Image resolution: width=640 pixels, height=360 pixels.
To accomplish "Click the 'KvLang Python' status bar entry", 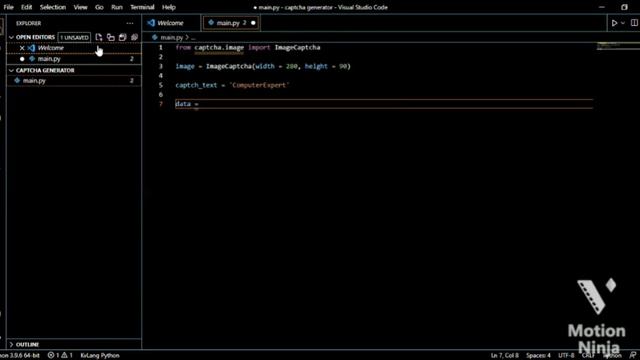I will [x=100, y=355].
